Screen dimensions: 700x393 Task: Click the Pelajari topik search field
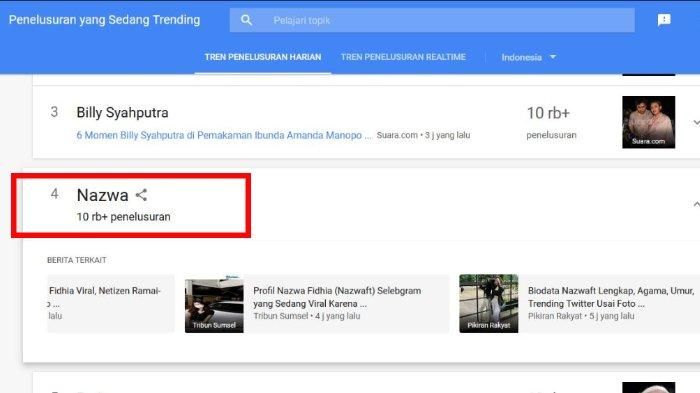pos(432,20)
